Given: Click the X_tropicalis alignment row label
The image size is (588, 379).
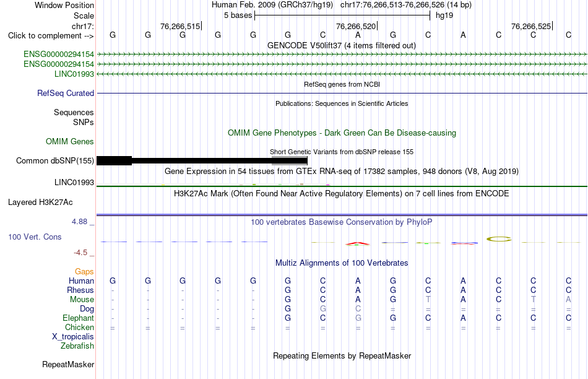Looking at the screenshot, I should coord(73,337).
